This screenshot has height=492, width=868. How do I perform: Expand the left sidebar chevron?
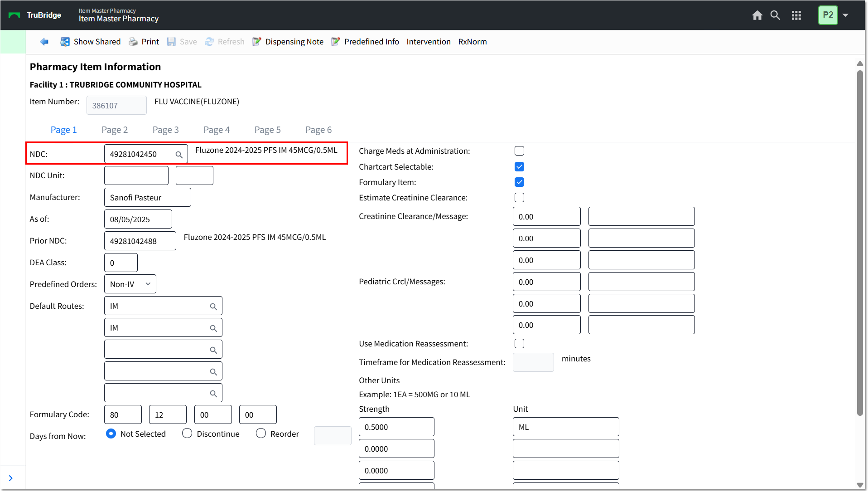point(11,478)
